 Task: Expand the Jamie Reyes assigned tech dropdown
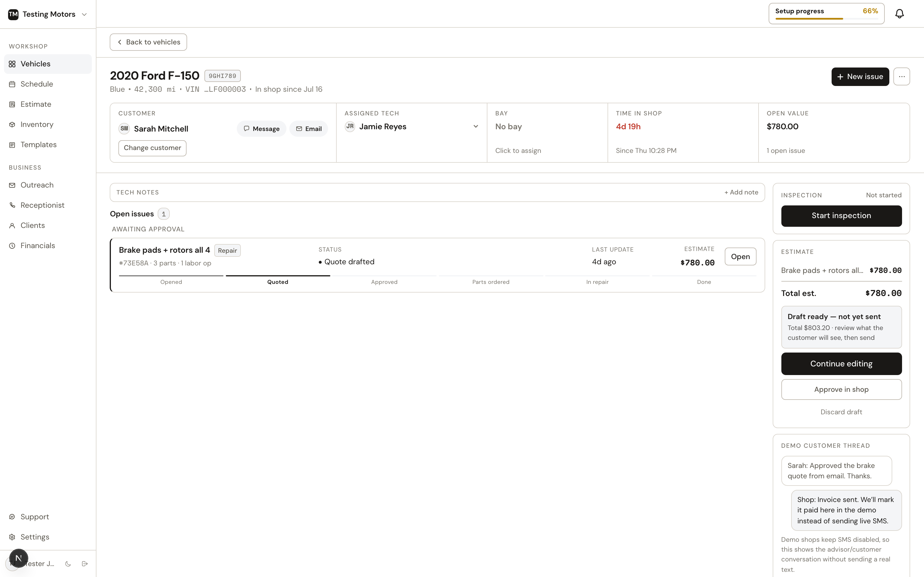(411, 127)
